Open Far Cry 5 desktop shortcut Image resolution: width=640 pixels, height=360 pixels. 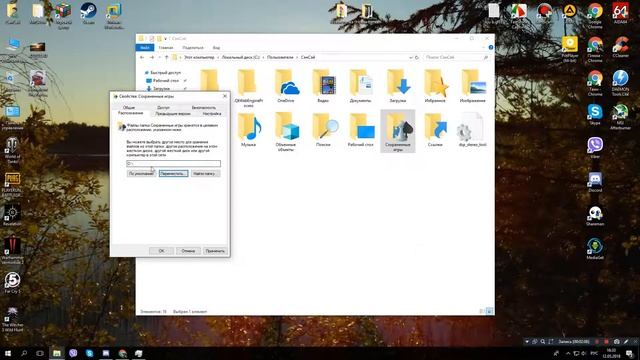tap(12, 282)
